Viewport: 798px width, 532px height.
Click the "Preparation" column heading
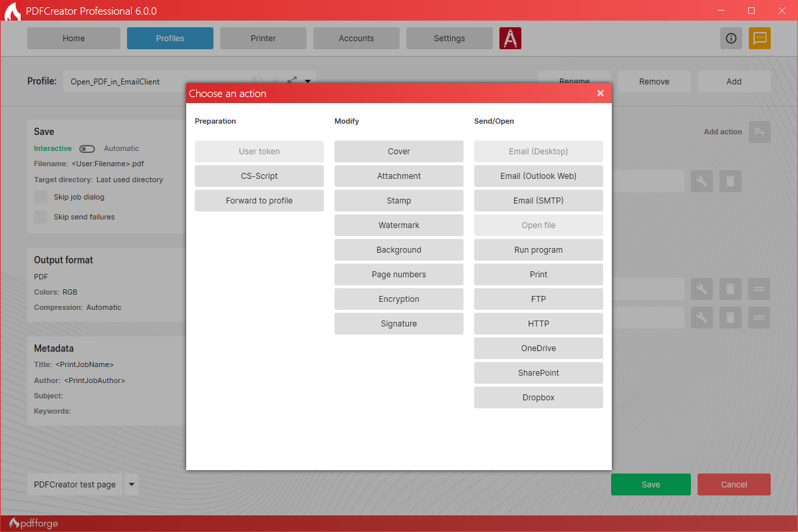(x=215, y=121)
